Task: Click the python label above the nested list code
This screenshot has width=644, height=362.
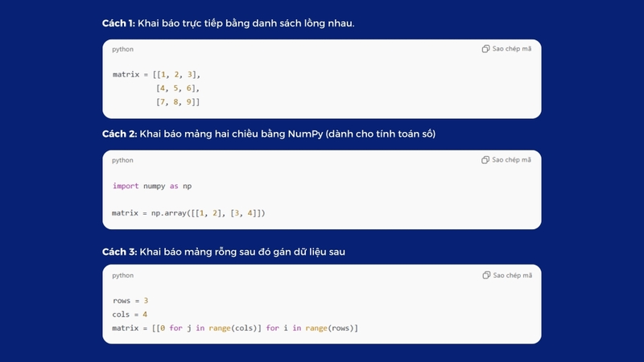Action: pyautogui.click(x=122, y=49)
